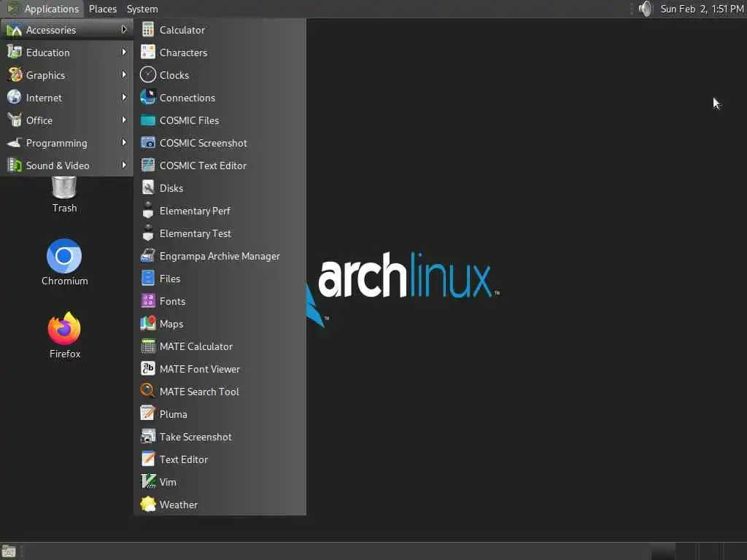
Task: Open the Internet category
Action: tap(66, 97)
